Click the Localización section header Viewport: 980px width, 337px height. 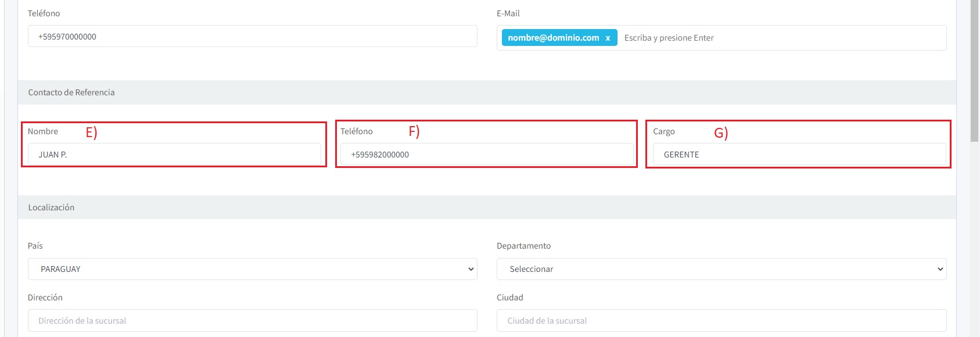51,207
